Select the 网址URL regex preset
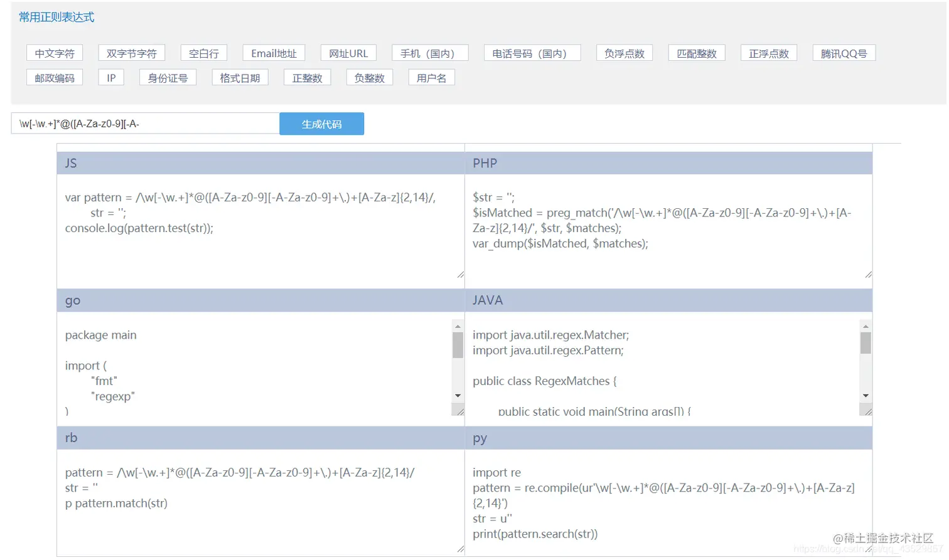Screen dimensions: 949x560 tap(348, 53)
